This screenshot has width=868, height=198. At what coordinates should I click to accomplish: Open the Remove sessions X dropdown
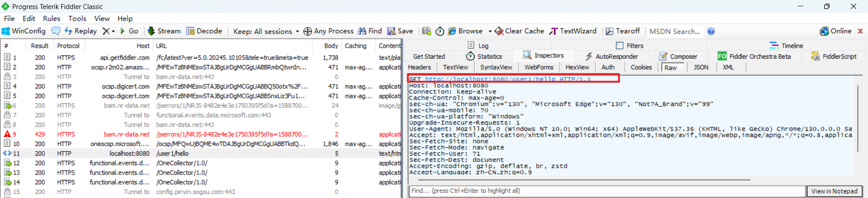point(108,31)
